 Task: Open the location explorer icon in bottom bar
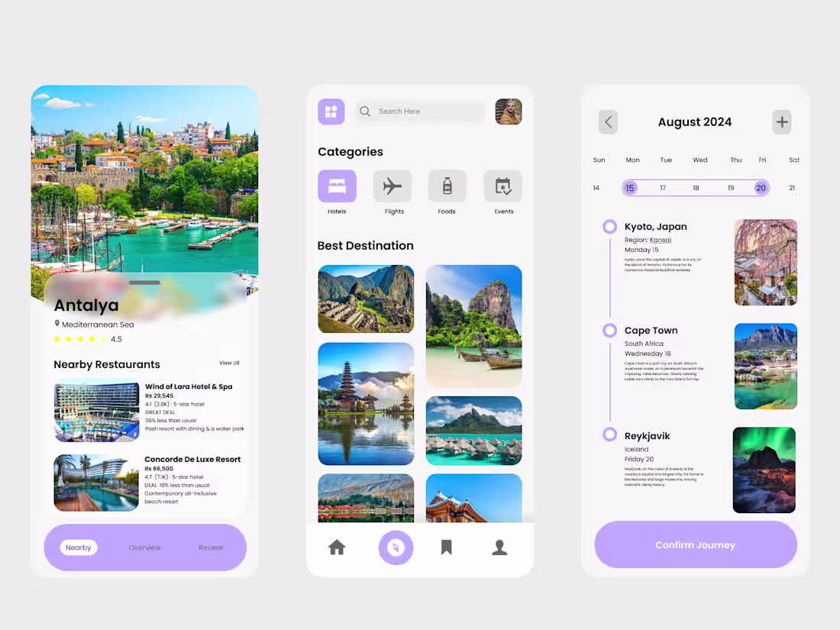pos(396,547)
